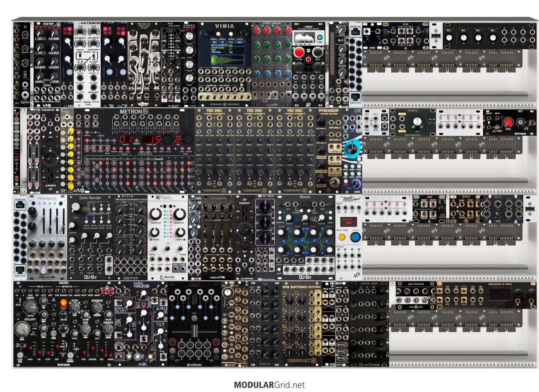Open the Viggen module by Calsynth

point(218,237)
